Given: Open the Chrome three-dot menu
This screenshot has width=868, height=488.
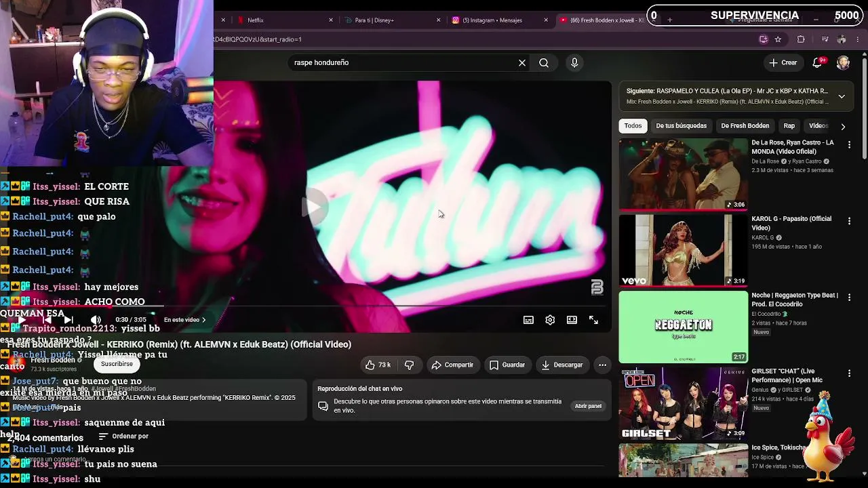Looking at the screenshot, I should (858, 39).
